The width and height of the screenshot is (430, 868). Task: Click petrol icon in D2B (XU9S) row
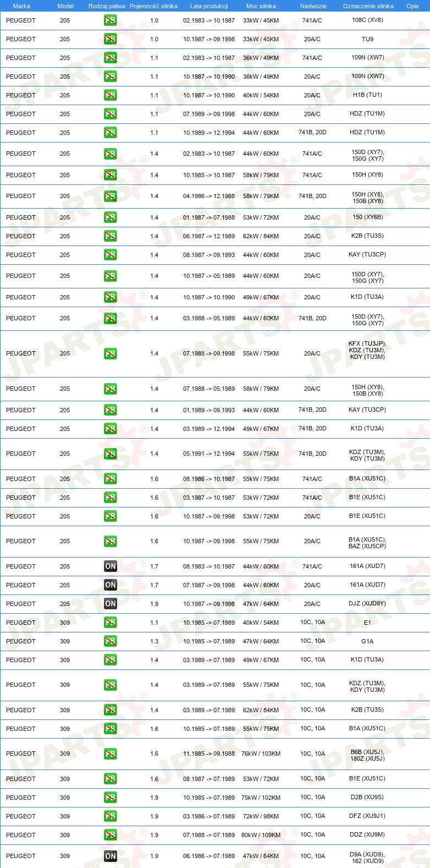[111, 798]
